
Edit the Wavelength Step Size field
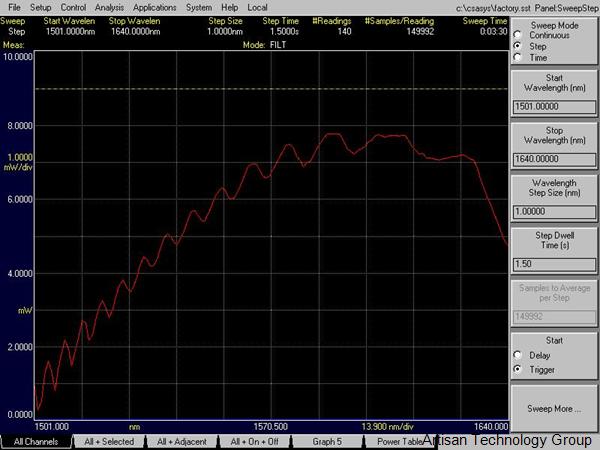[x=553, y=210]
